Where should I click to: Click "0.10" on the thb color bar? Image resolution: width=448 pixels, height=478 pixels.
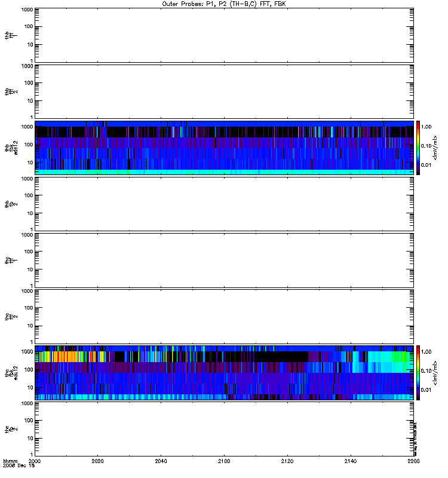426,146
